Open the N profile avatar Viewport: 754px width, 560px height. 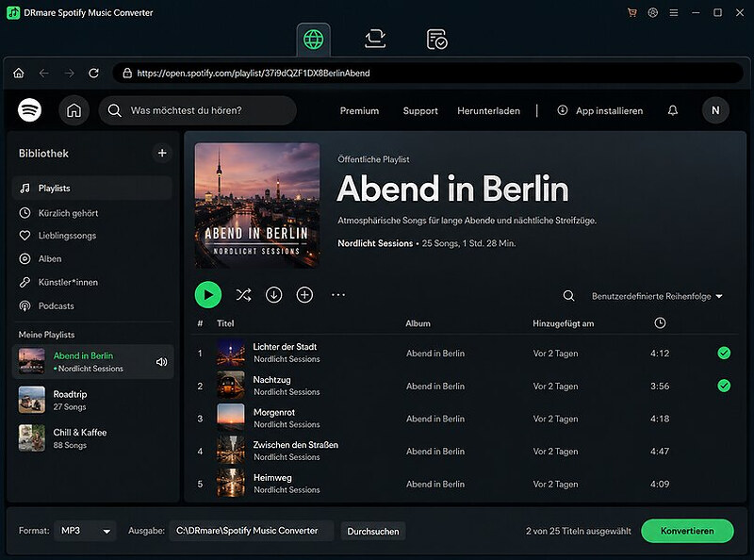[x=715, y=110]
